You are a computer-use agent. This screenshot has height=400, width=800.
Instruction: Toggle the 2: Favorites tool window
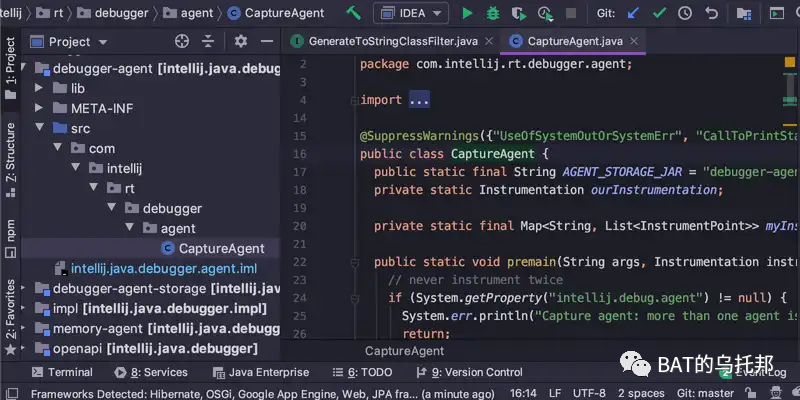(10, 317)
